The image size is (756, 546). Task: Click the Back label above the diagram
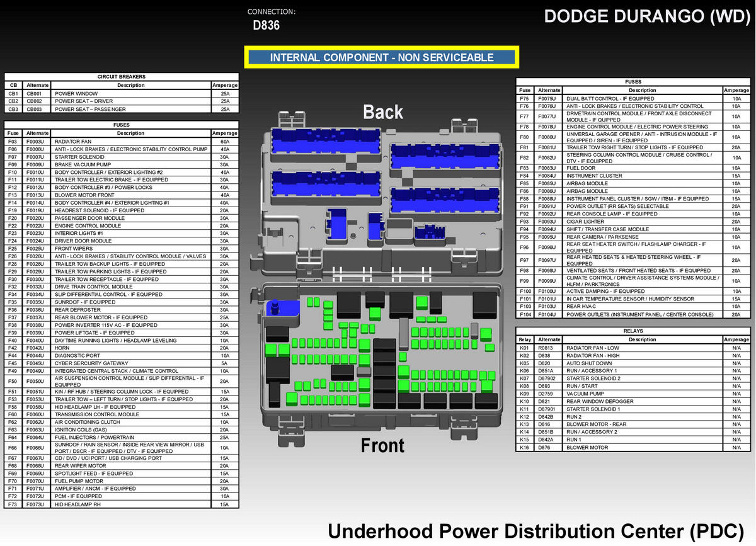point(382,112)
